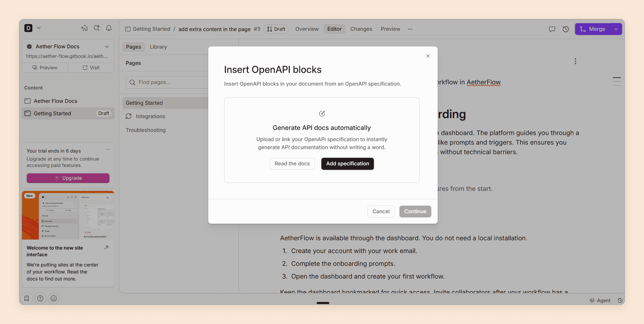Click the Preview button under site URL
This screenshot has width=644, height=324.
(45, 68)
